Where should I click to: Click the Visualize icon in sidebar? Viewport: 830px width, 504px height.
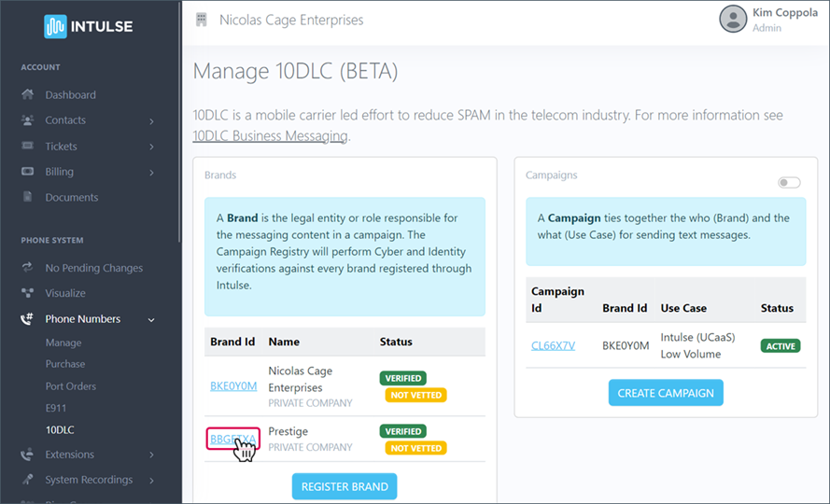coord(27,293)
